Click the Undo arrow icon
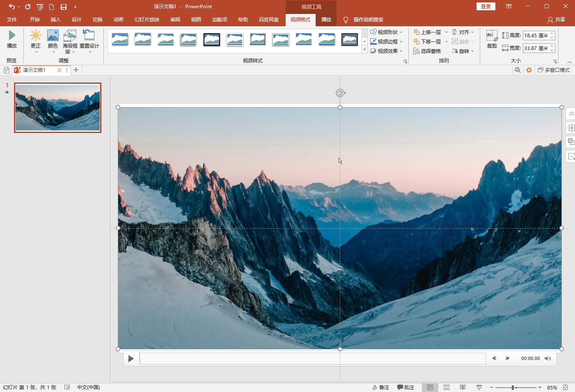The width and height of the screenshot is (575, 392). click(11, 7)
